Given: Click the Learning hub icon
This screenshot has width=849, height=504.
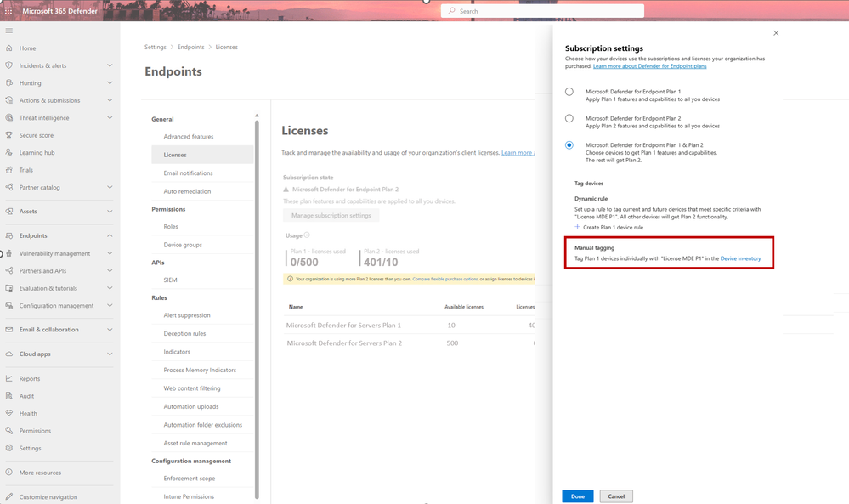Looking at the screenshot, I should (x=9, y=153).
